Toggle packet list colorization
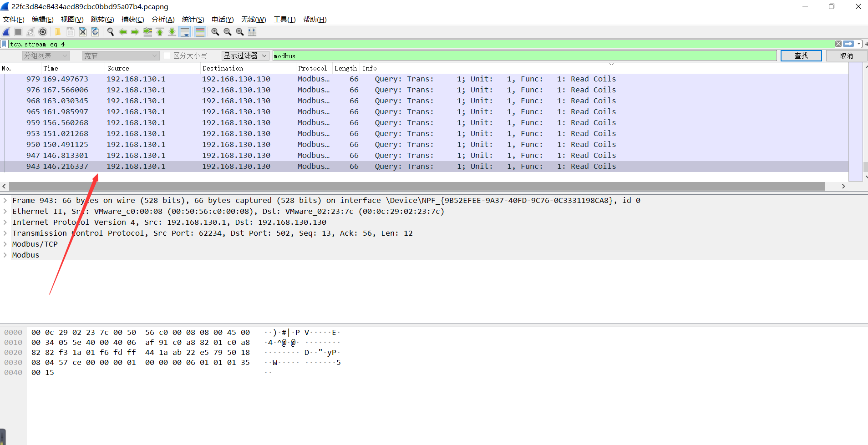 (x=200, y=32)
